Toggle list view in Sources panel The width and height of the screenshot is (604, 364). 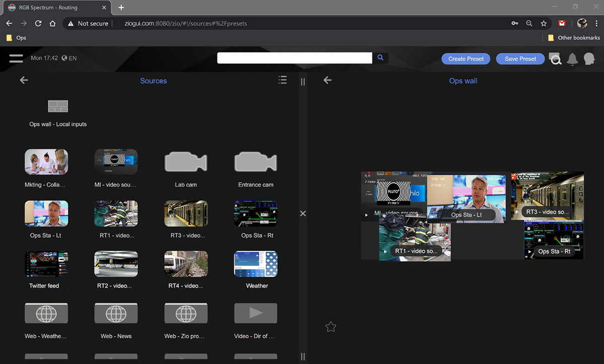(282, 80)
